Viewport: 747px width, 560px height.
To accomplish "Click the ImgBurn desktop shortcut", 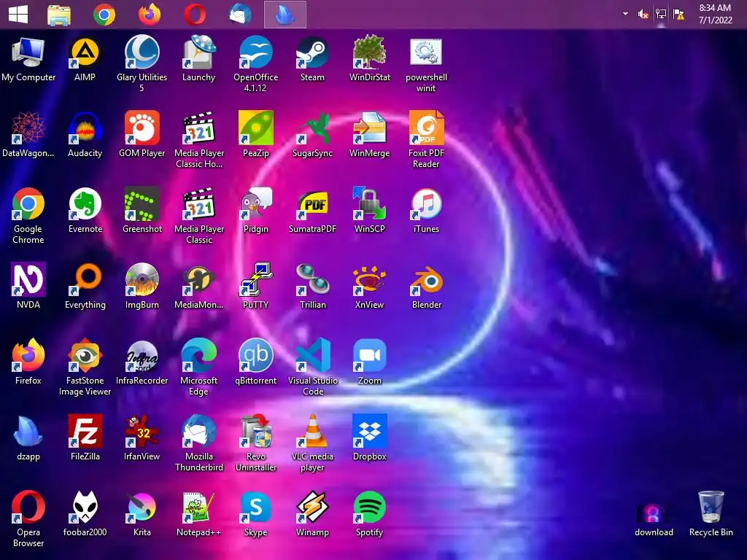I will [x=142, y=280].
